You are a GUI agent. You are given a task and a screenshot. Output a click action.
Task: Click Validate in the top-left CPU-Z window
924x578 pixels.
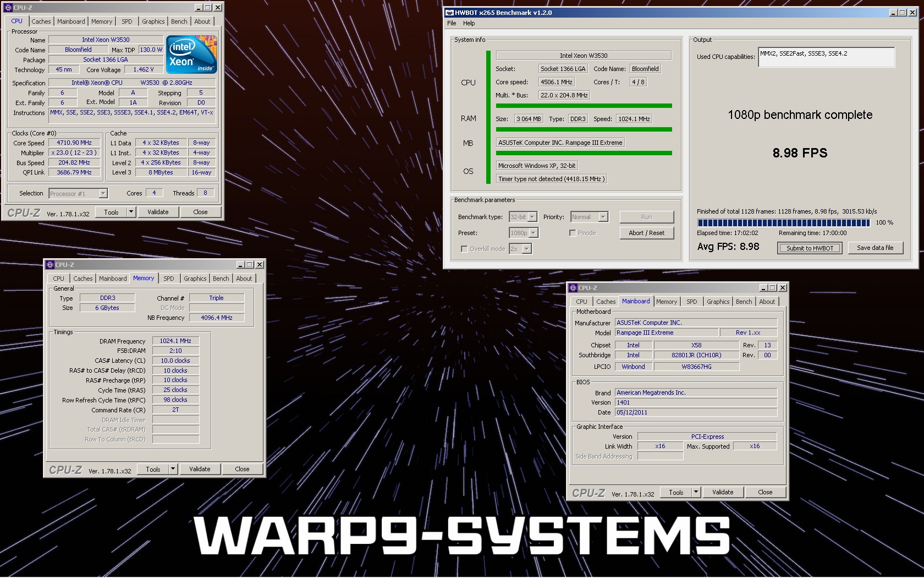point(158,212)
